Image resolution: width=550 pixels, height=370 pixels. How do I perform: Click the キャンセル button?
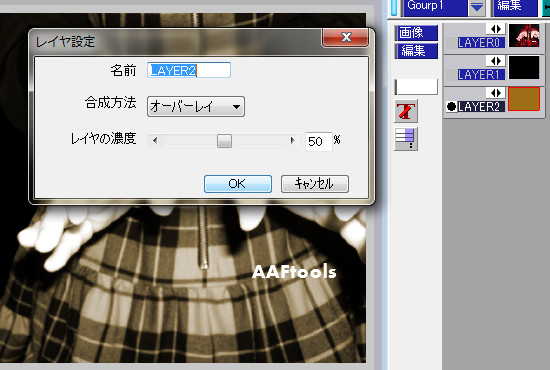pos(315,184)
